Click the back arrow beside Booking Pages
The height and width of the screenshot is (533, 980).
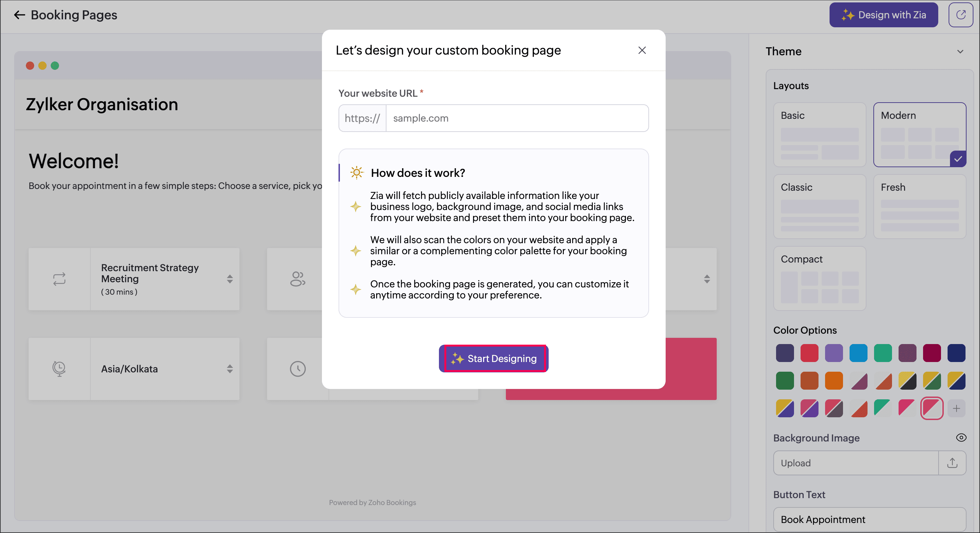pos(19,15)
